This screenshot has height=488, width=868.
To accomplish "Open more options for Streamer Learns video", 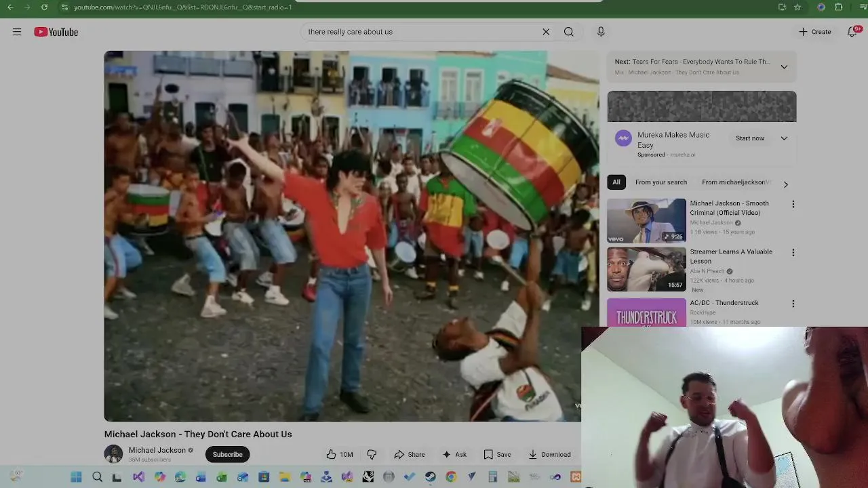I will 793,253.
